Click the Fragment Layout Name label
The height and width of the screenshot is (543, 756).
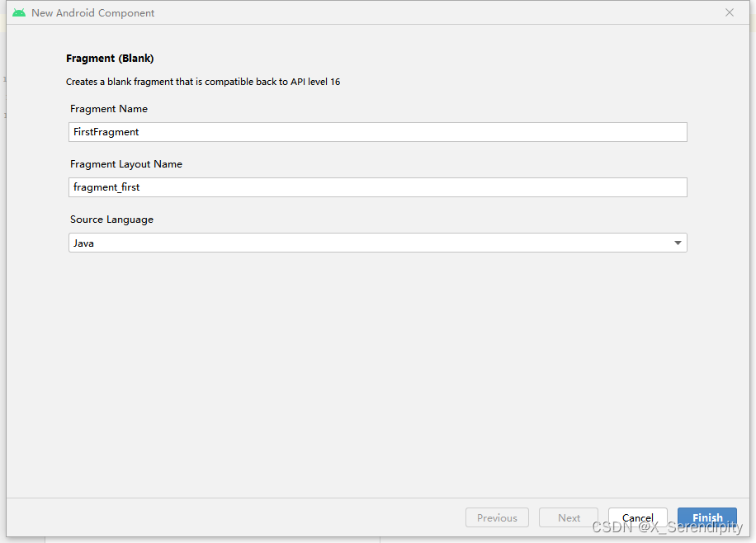point(126,164)
